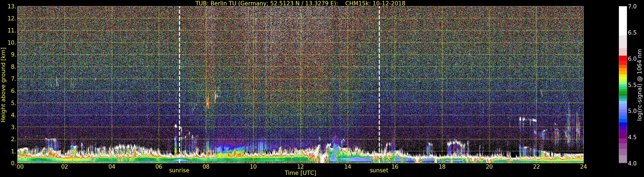Select the "sunrise" label below the time axis

tap(179, 171)
